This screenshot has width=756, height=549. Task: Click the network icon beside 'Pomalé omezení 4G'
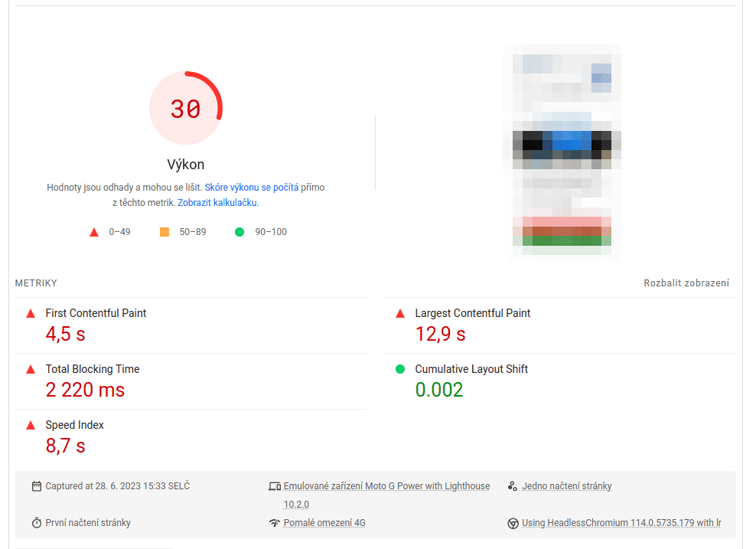pos(275,523)
